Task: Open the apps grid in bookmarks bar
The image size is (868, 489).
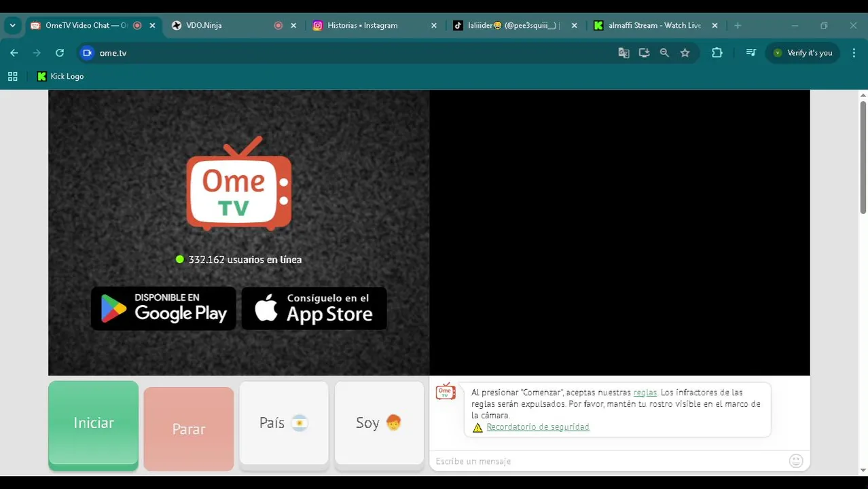Action: pos(12,77)
